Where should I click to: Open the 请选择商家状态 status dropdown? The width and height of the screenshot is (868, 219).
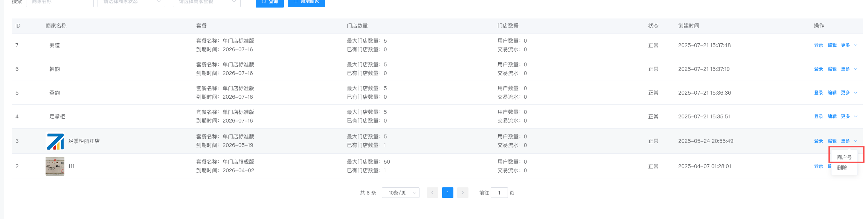click(131, 2)
